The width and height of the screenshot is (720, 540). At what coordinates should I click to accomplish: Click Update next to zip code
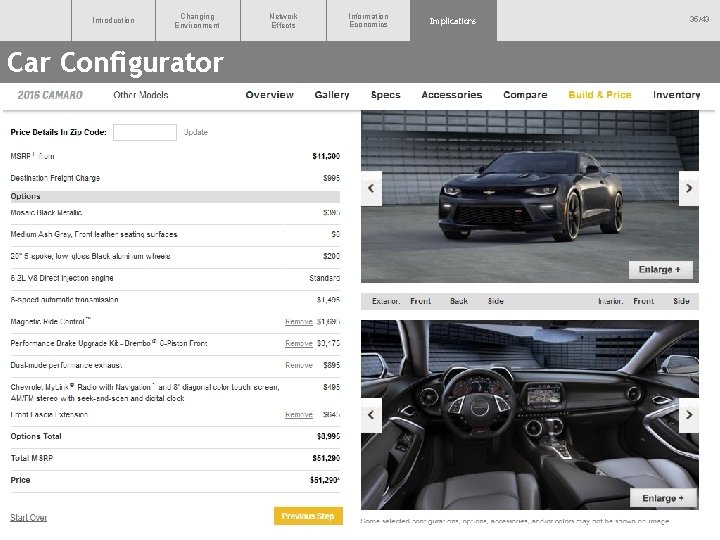click(196, 132)
